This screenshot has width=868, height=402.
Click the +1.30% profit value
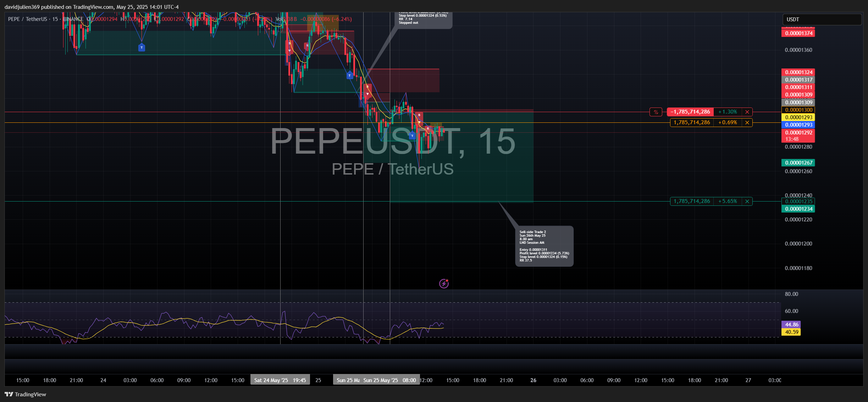728,112
